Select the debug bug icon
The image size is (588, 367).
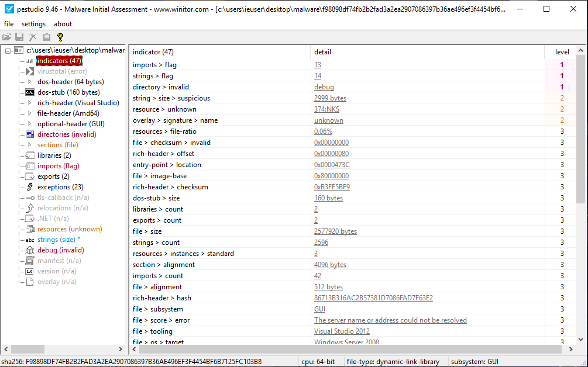tap(30, 250)
